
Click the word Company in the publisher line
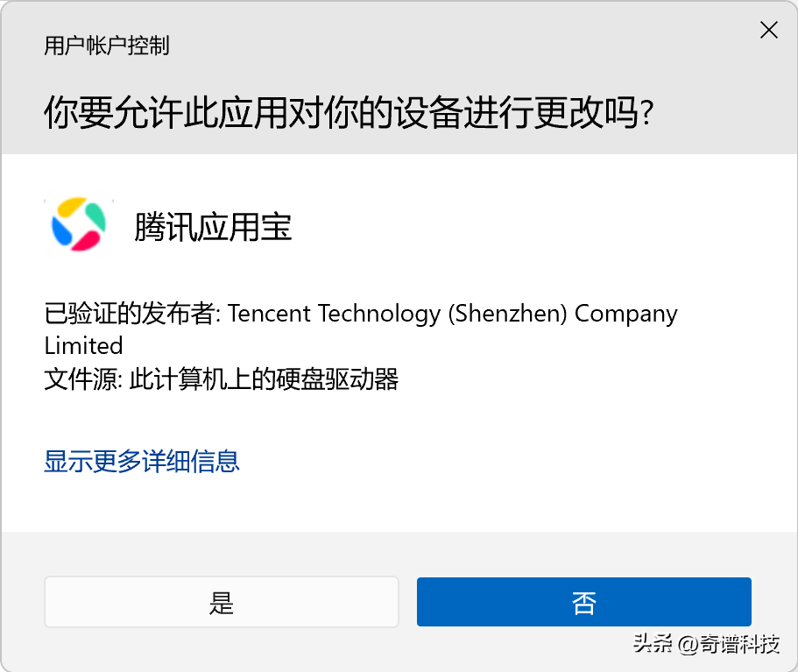pyautogui.click(x=626, y=315)
